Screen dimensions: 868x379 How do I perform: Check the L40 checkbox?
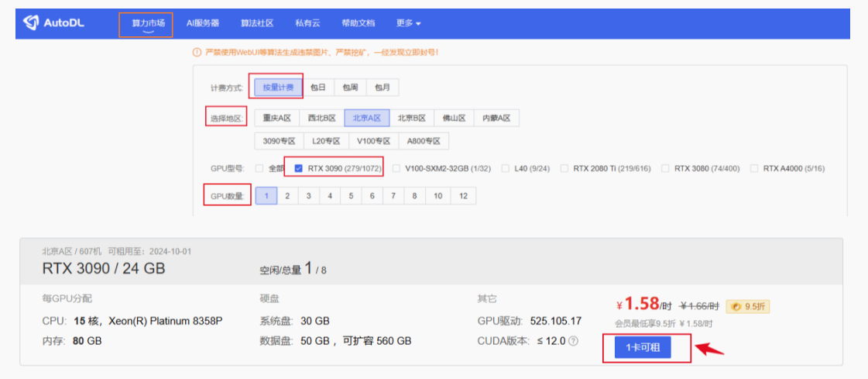(x=506, y=168)
